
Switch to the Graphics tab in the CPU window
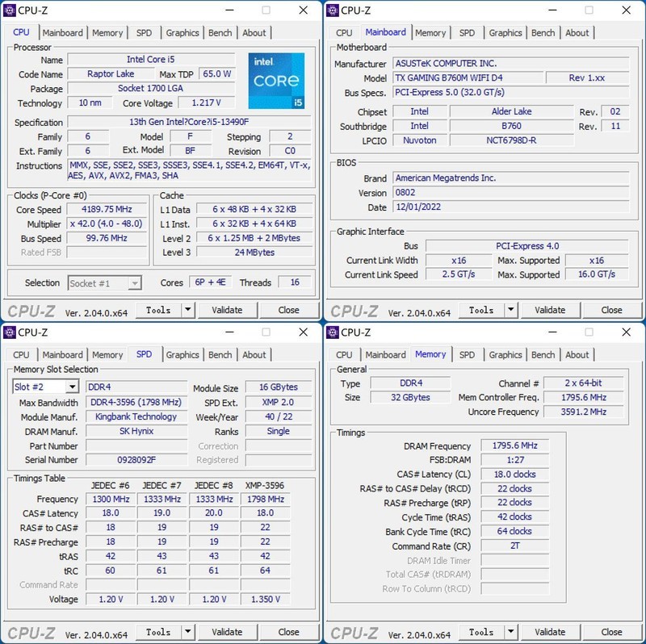[x=182, y=32]
